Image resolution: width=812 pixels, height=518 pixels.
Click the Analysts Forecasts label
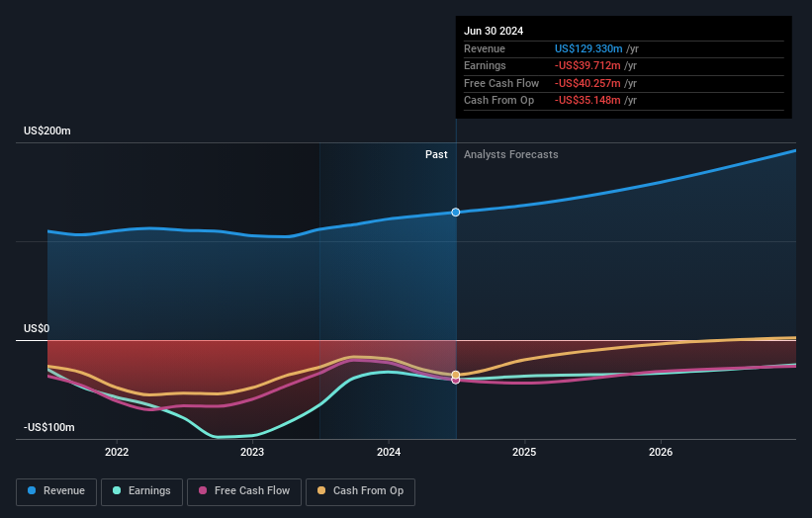pyautogui.click(x=511, y=154)
